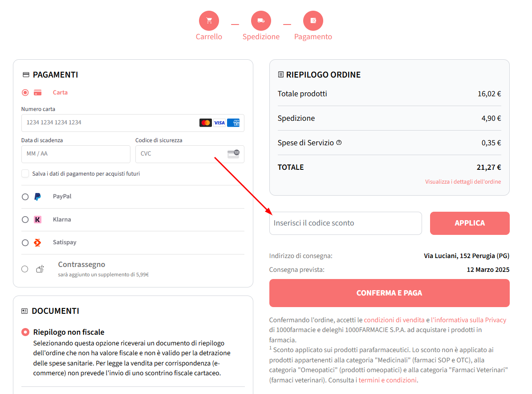Select the Carta payment radio button
Viewport: 532px width, 394px height.
click(25, 93)
